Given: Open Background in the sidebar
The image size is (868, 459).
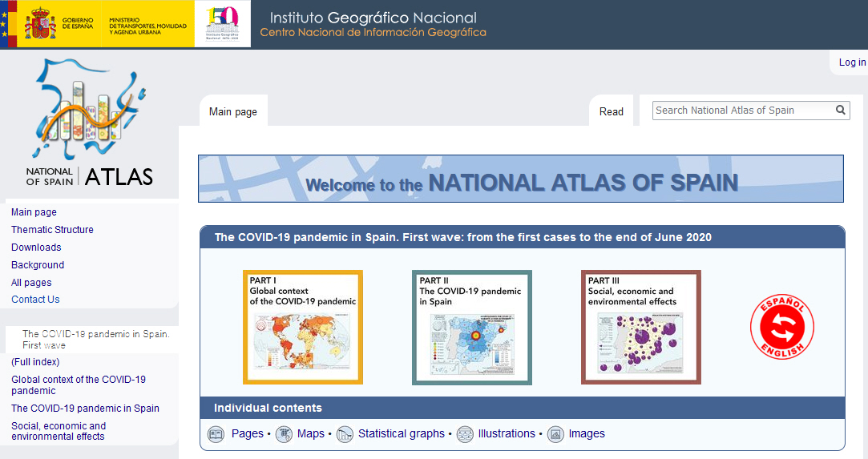Looking at the screenshot, I should tap(38, 265).
